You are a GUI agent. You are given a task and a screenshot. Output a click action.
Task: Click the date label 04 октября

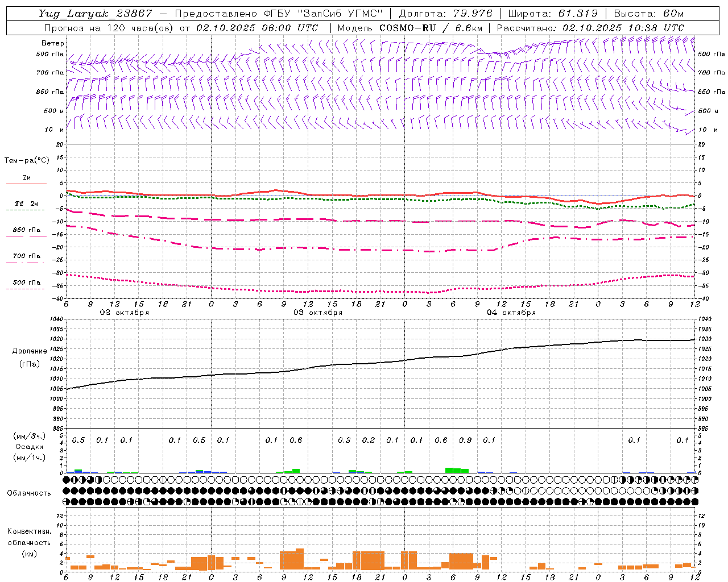(x=511, y=313)
